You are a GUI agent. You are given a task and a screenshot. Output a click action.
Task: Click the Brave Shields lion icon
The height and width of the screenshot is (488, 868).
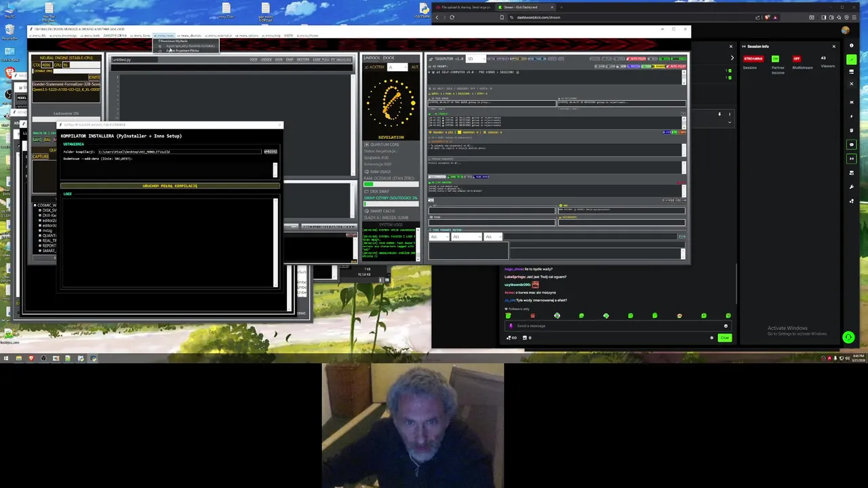click(x=767, y=17)
